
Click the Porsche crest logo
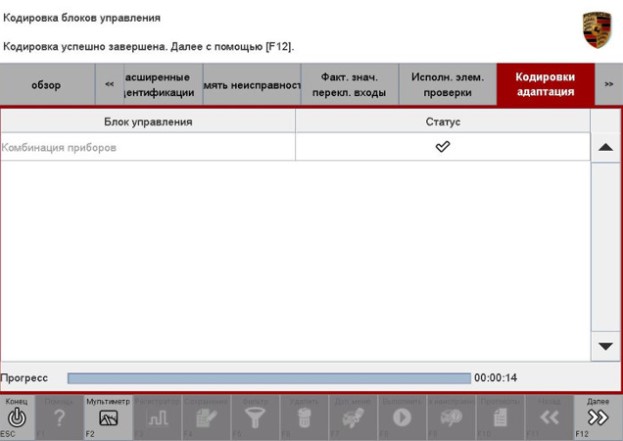(596, 28)
